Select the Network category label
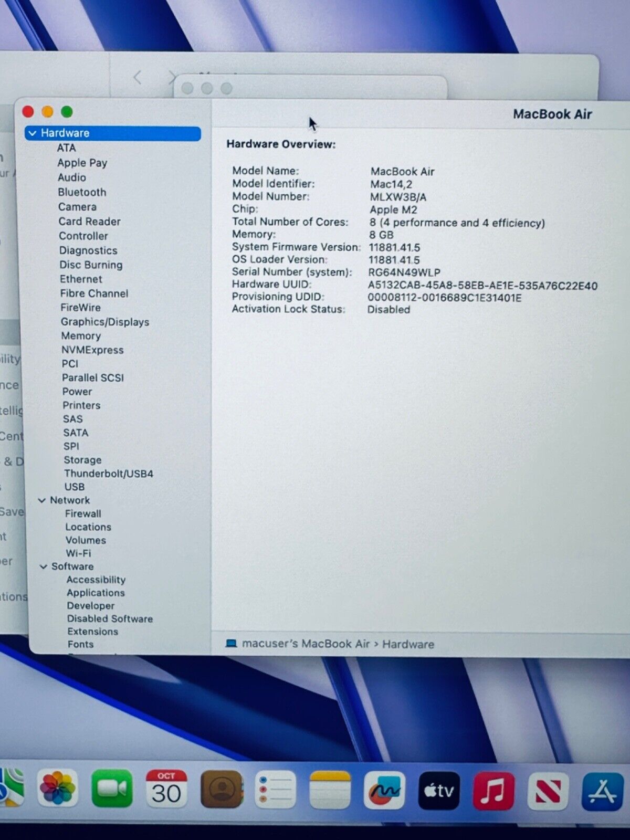The width and height of the screenshot is (630, 840). [x=70, y=501]
